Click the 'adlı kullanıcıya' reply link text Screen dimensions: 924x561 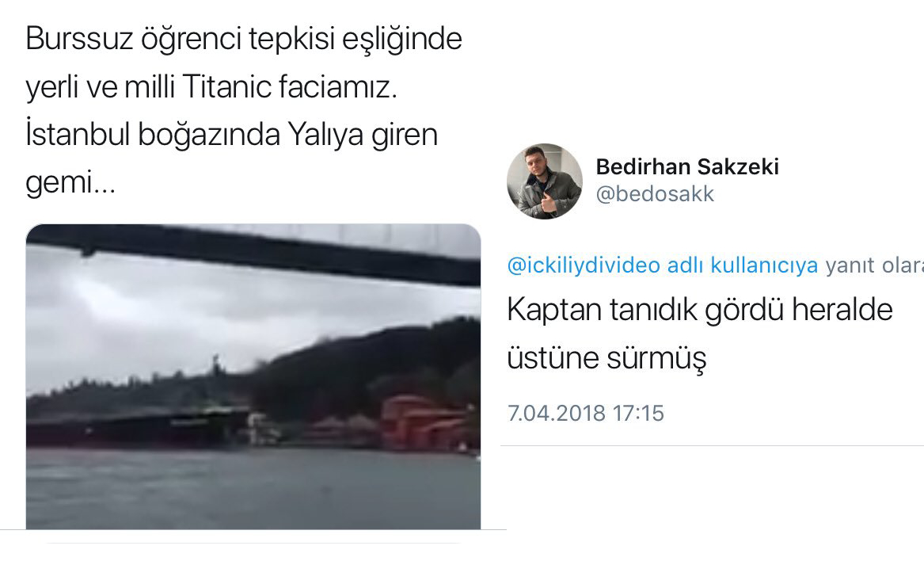pos(743,265)
